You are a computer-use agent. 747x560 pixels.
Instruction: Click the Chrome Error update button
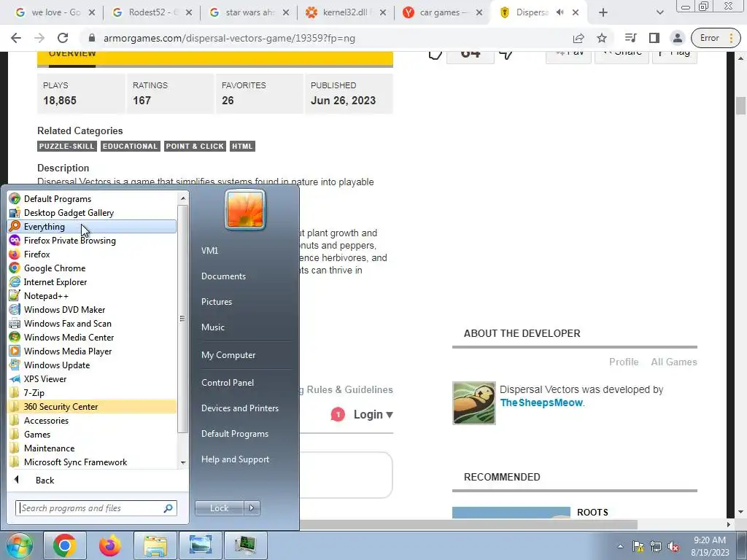tap(715, 38)
